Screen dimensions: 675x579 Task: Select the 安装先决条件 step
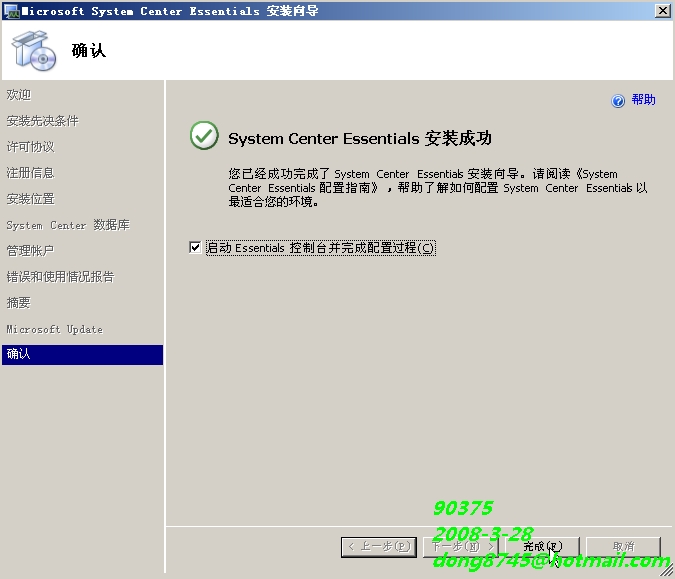pyautogui.click(x=43, y=121)
